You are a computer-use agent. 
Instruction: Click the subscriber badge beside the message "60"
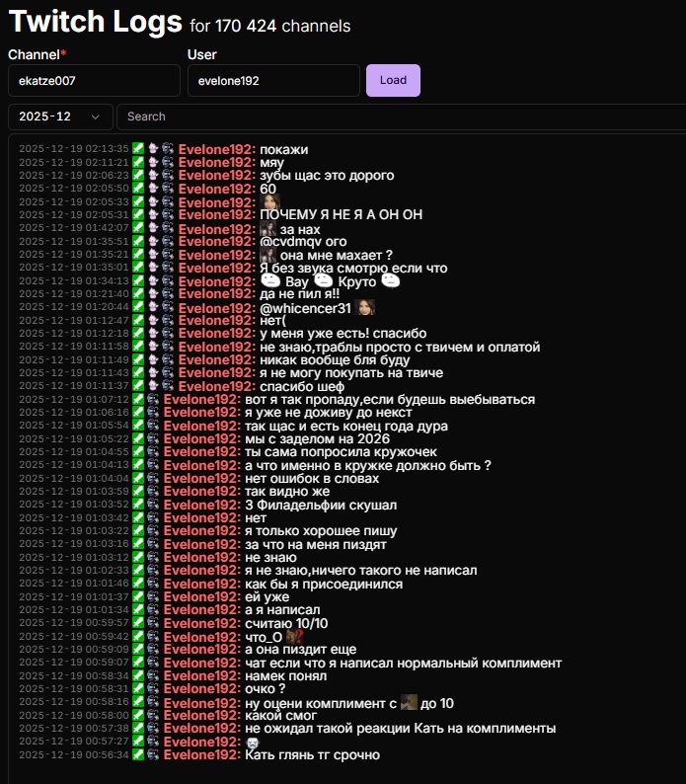coord(153,188)
